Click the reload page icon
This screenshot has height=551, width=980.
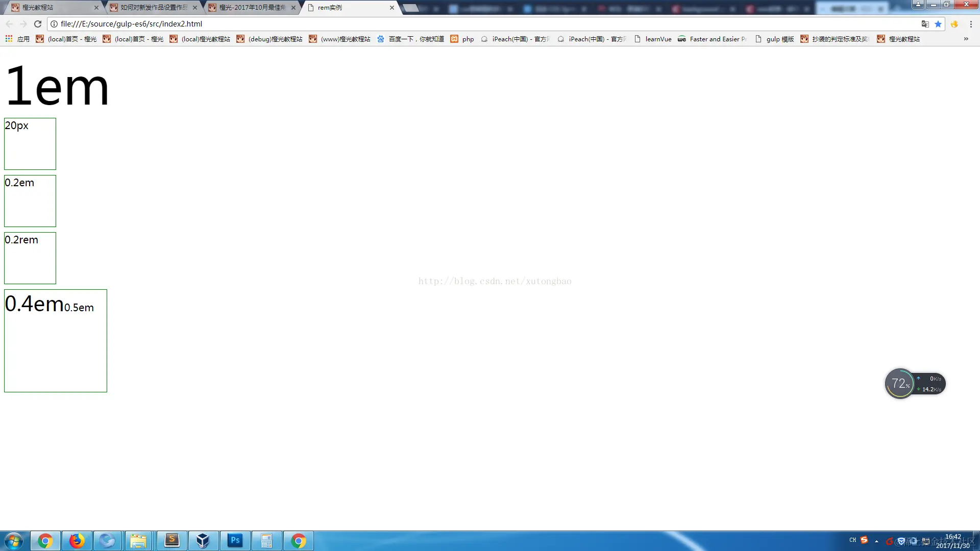(x=38, y=24)
